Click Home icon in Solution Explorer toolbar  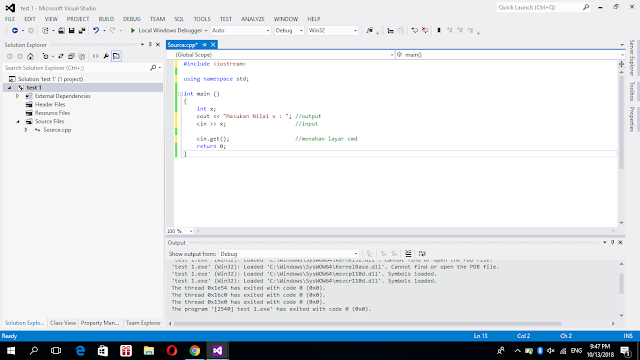point(30,56)
